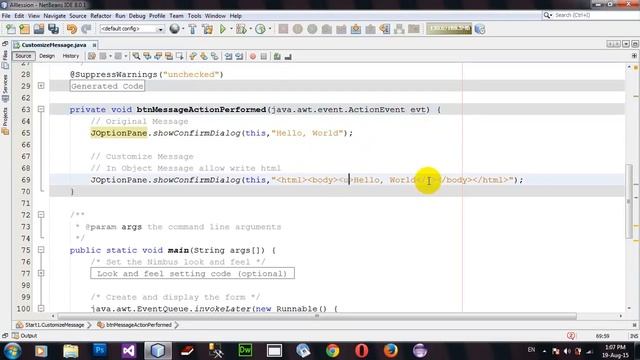Click the Find Selection magnifier icon
640x360 pixels.
click(x=136, y=56)
